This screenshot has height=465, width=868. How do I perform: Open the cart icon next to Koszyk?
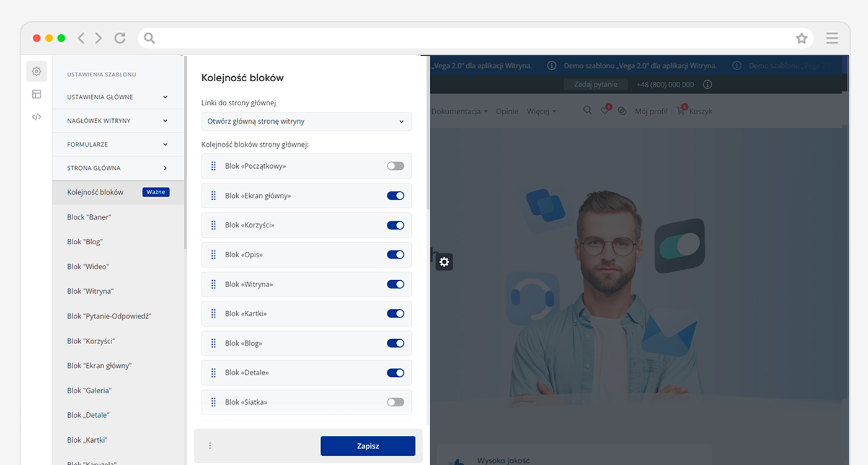681,110
